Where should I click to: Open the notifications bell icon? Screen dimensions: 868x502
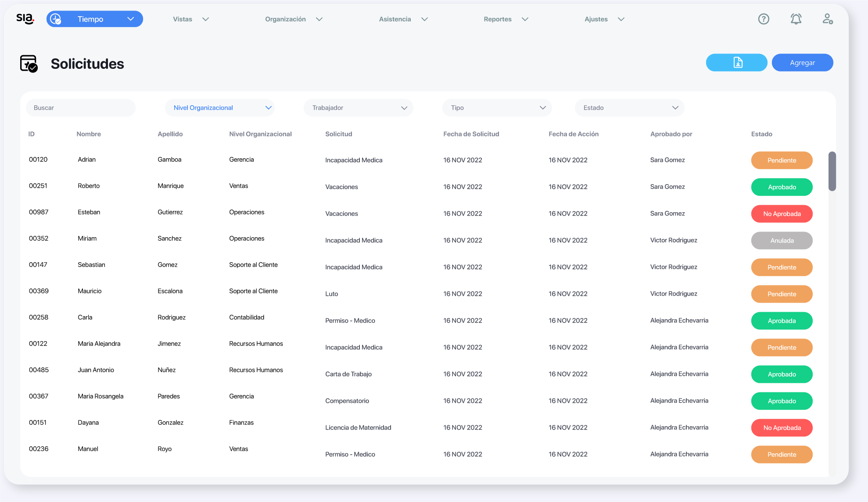[796, 19]
